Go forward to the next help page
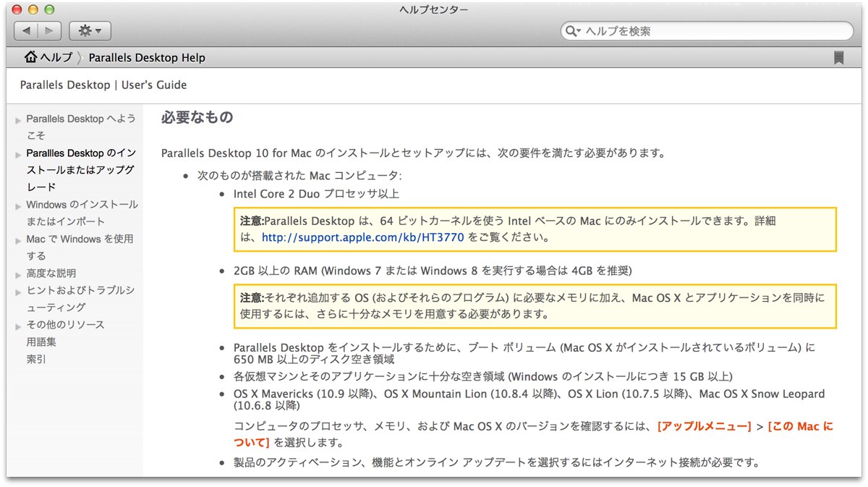 click(x=50, y=31)
